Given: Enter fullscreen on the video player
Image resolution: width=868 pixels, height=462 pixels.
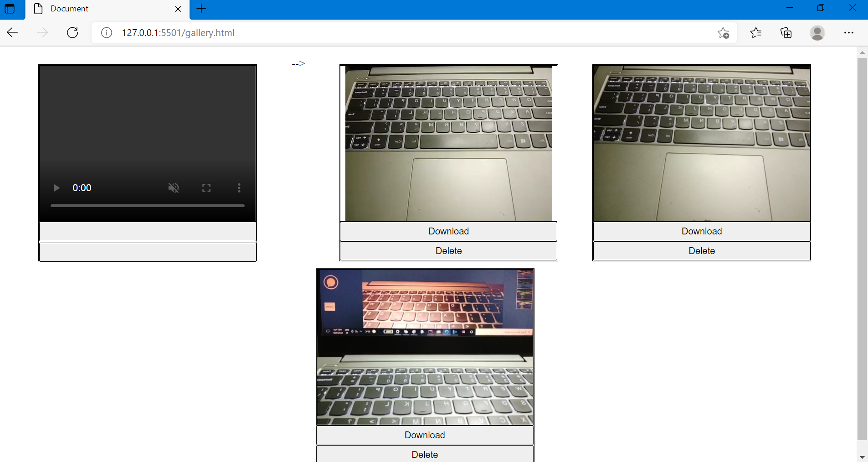Looking at the screenshot, I should coord(206,188).
